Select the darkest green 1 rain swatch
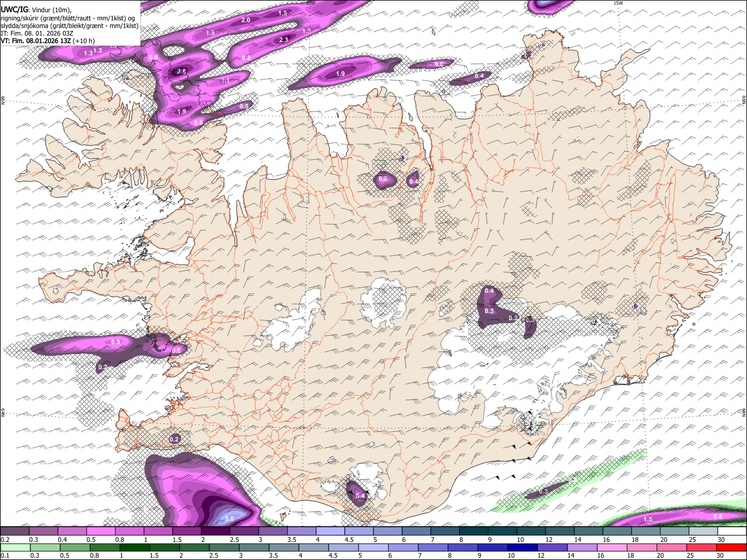 pos(134,547)
